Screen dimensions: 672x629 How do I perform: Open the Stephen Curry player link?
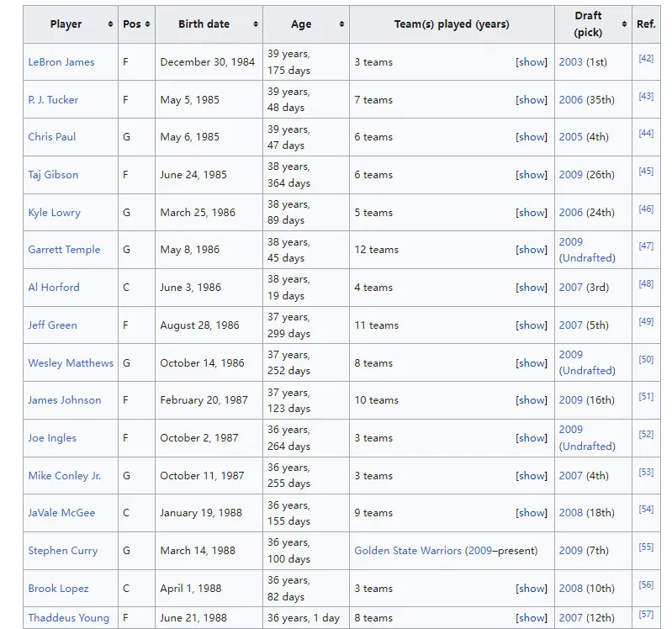tap(63, 551)
